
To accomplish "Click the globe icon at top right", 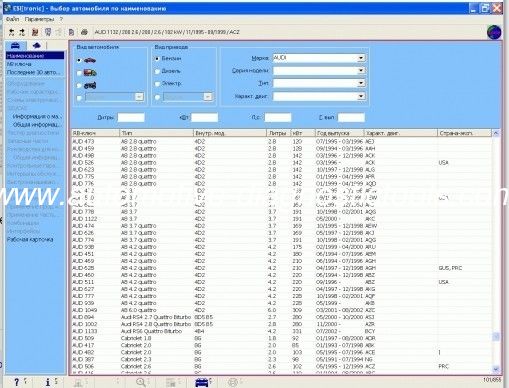I will 494,32.
